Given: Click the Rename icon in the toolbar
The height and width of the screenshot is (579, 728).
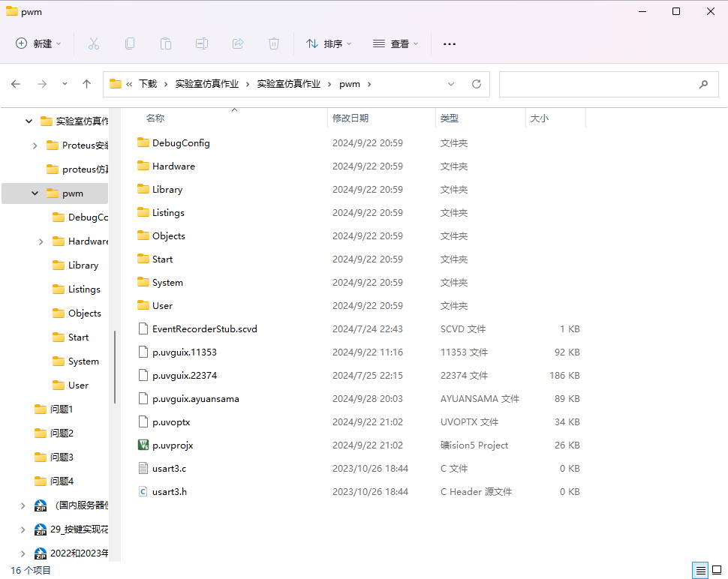Looking at the screenshot, I should (x=201, y=43).
